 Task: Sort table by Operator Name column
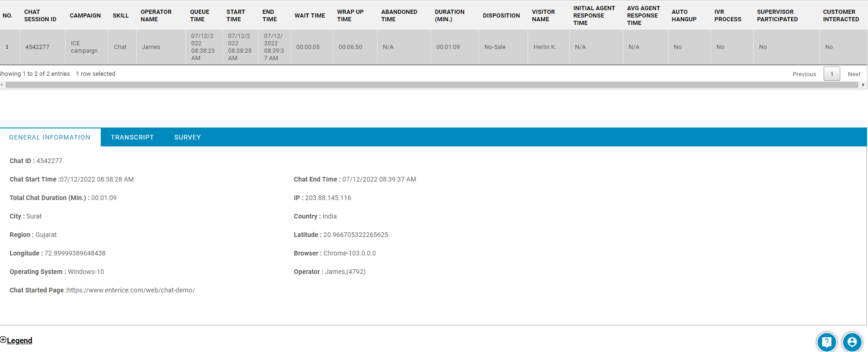(x=156, y=15)
